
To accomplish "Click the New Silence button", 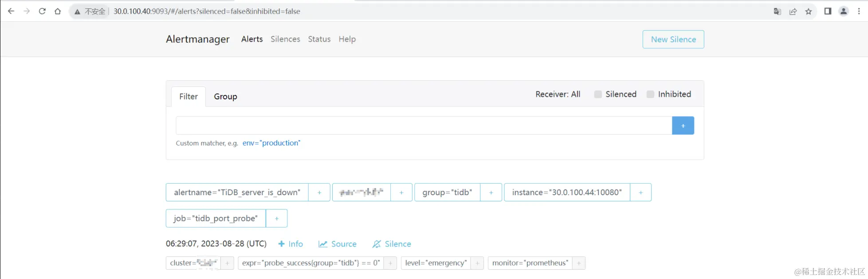I will pyautogui.click(x=673, y=39).
